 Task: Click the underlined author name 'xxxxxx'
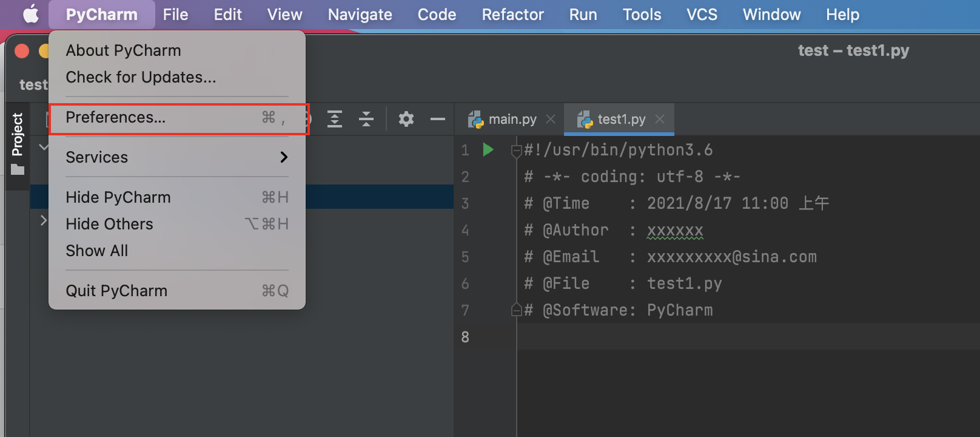coord(675,231)
